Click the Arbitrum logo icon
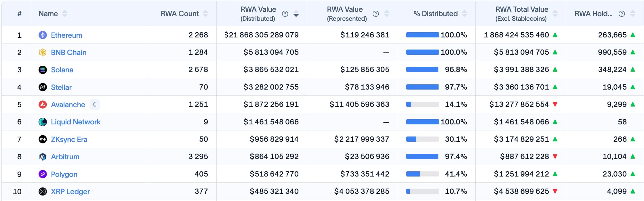644x201 pixels. point(43,157)
